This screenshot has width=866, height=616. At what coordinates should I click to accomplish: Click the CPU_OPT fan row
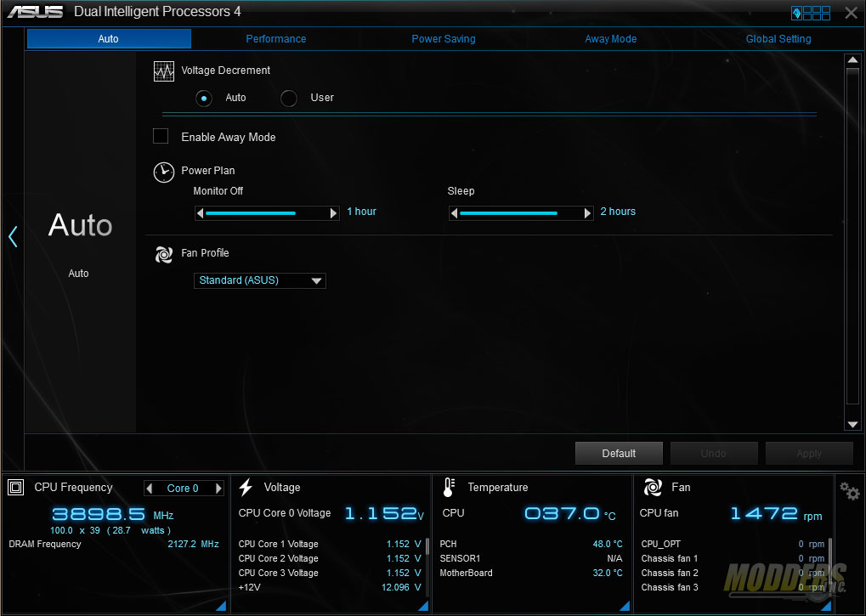coord(733,545)
